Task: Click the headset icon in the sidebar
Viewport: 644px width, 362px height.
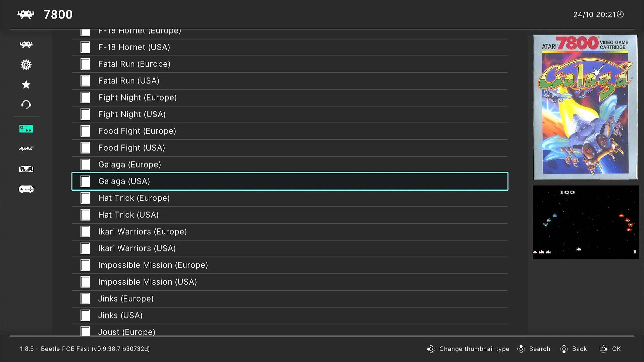Action: coord(26,105)
